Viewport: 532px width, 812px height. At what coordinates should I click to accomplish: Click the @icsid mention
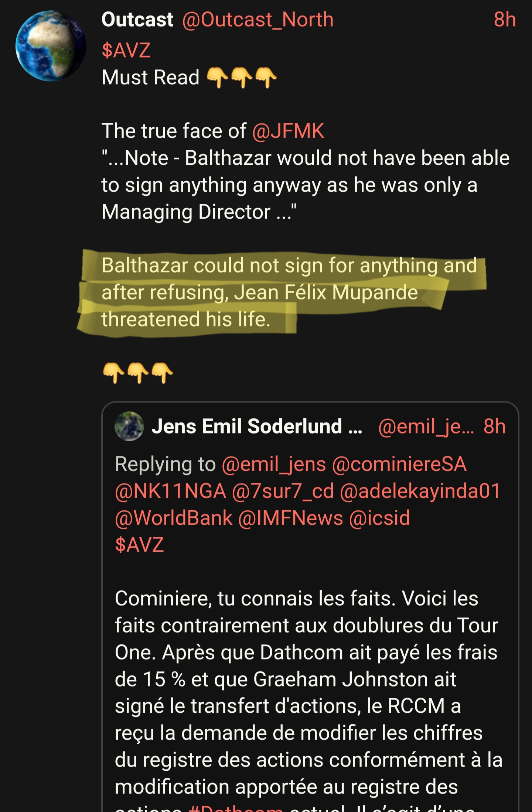379,518
